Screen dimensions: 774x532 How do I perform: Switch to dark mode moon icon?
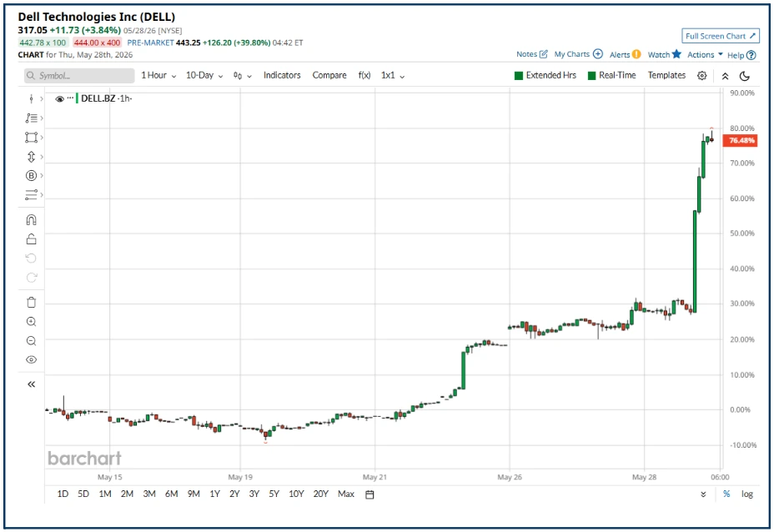tap(745, 76)
